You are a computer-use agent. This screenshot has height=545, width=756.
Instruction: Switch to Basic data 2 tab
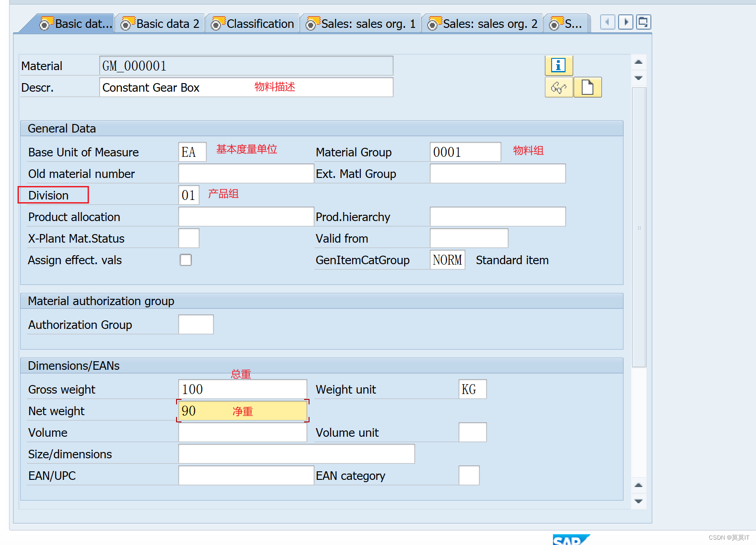pyautogui.click(x=160, y=24)
